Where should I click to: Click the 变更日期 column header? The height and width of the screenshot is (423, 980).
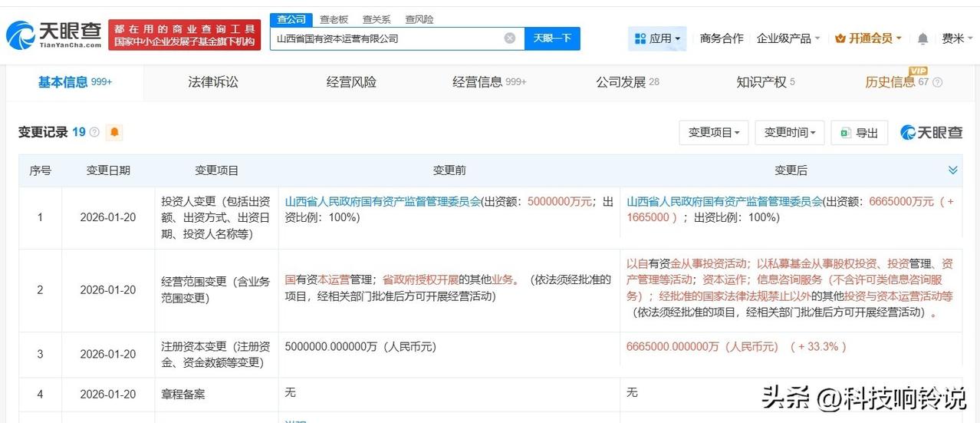click(x=108, y=170)
